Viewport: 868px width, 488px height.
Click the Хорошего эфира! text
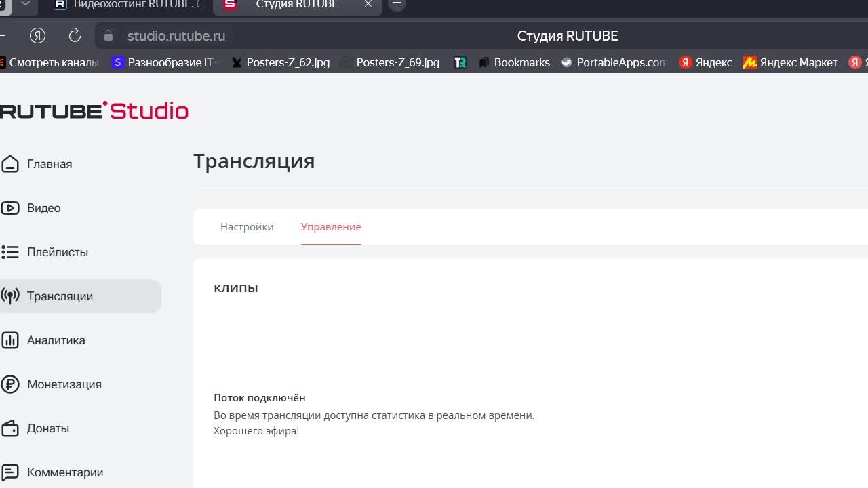[256, 431]
